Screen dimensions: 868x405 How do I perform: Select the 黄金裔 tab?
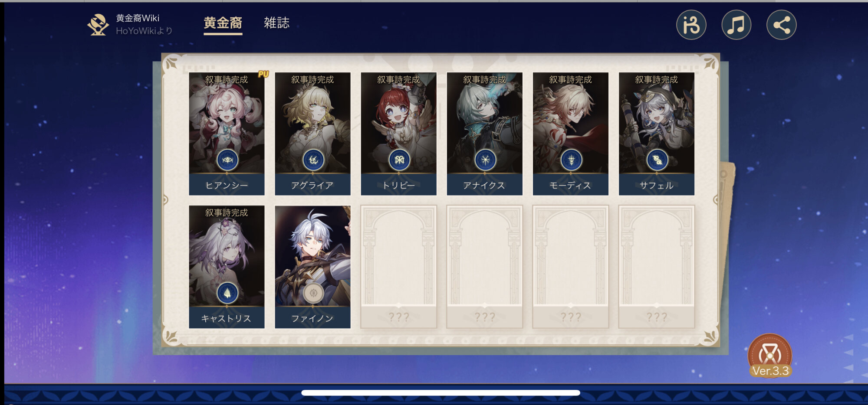click(x=223, y=23)
